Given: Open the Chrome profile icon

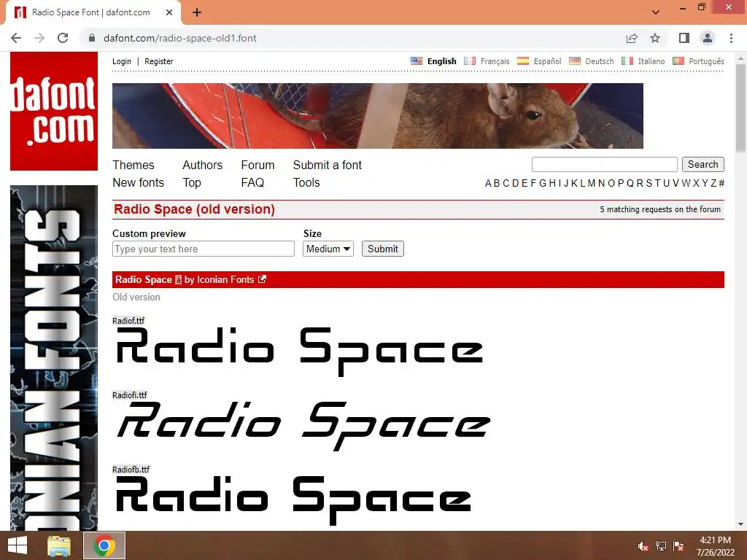Looking at the screenshot, I should (708, 38).
